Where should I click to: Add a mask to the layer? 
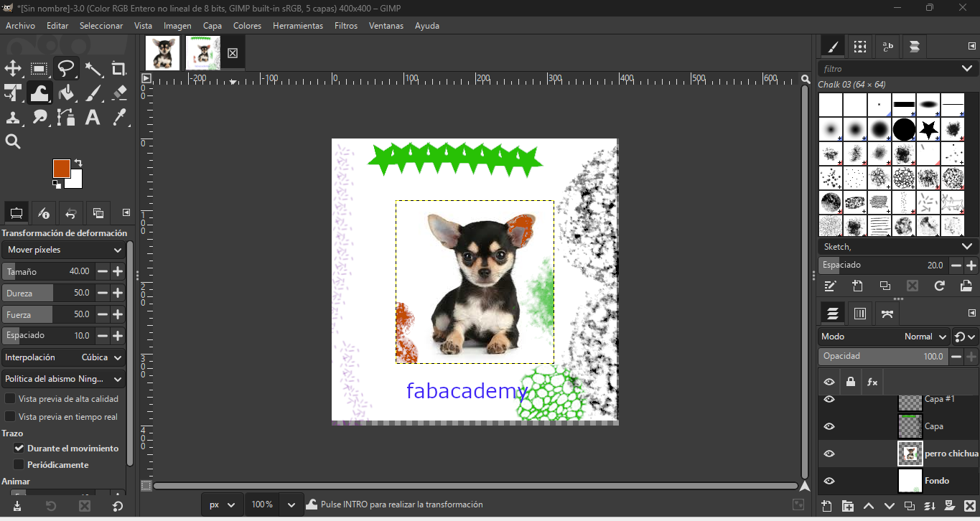pos(949,506)
